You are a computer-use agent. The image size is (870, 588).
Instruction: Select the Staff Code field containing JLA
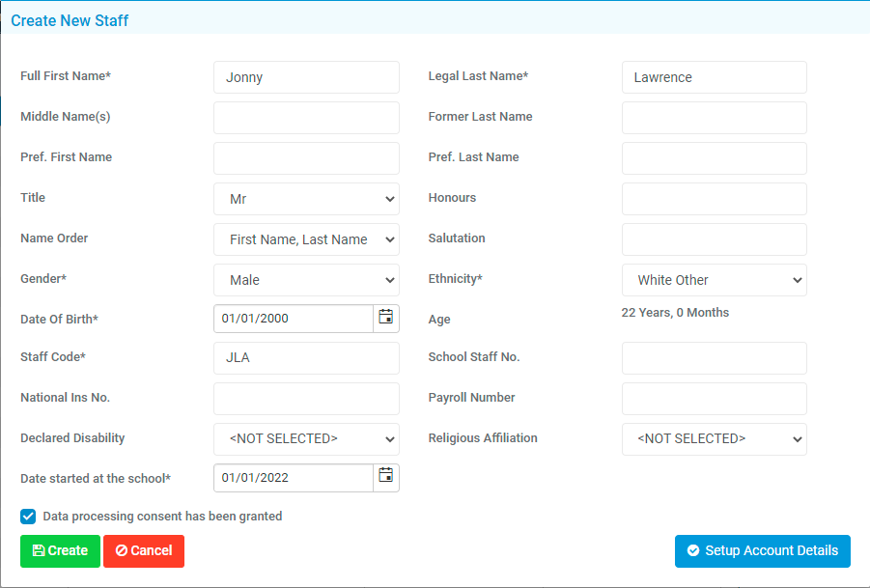tap(306, 358)
